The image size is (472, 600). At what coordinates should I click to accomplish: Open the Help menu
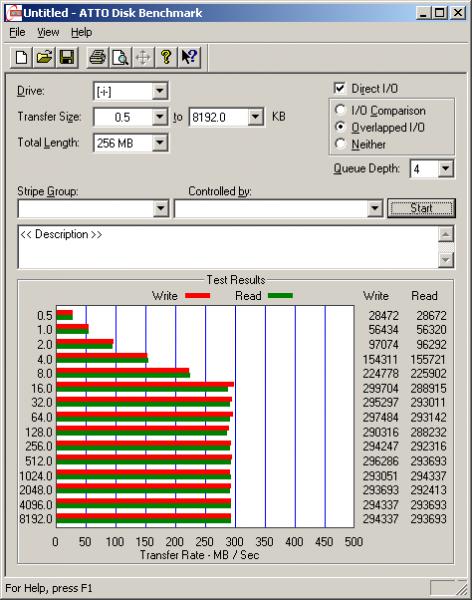[x=82, y=32]
